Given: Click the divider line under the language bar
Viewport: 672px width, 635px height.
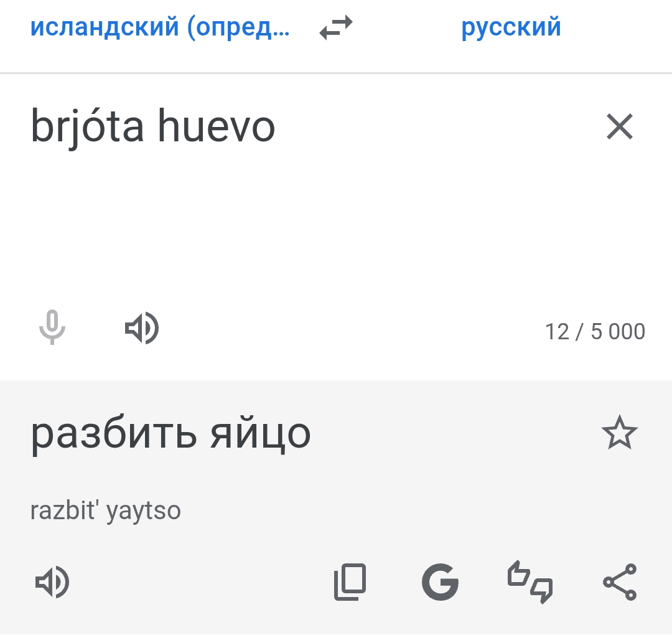Looking at the screenshot, I should [x=336, y=73].
